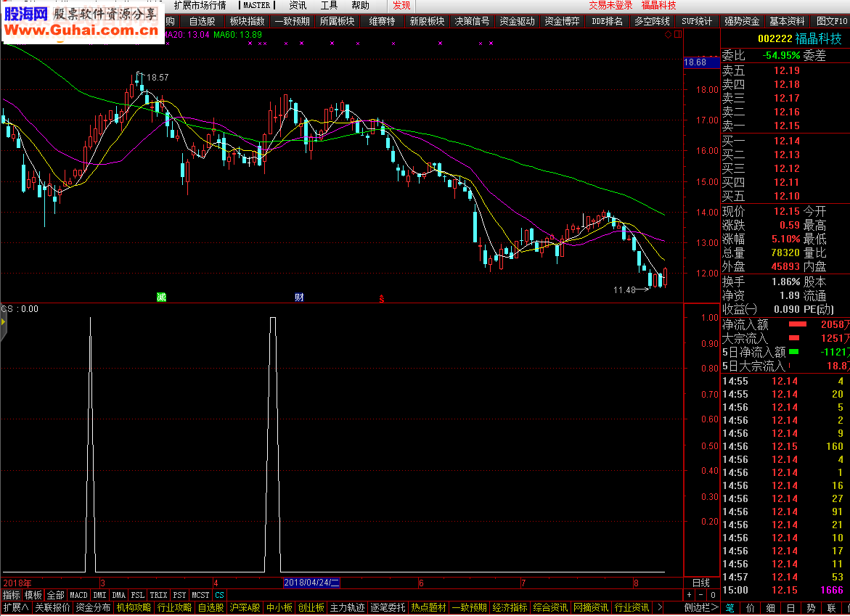Click the 主力轨迹 bottom bar button
850x616 pixels.
347,607
